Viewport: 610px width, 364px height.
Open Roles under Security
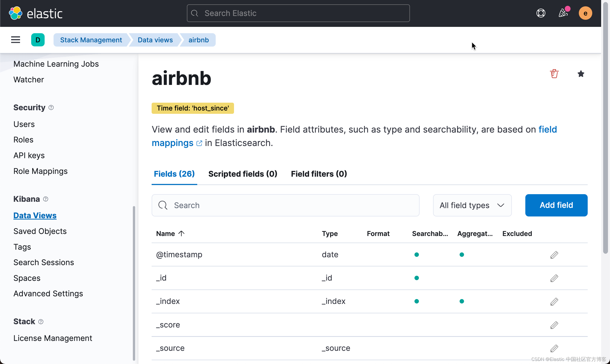[x=23, y=140]
